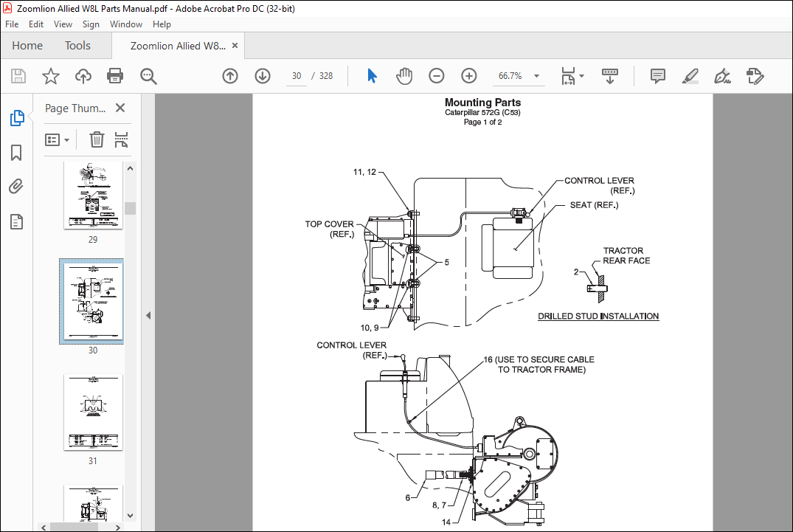Screen dimensions: 793x532
Task: Click the thumbnail panel horizontal scrollbar thumb
Action: pos(74,528)
